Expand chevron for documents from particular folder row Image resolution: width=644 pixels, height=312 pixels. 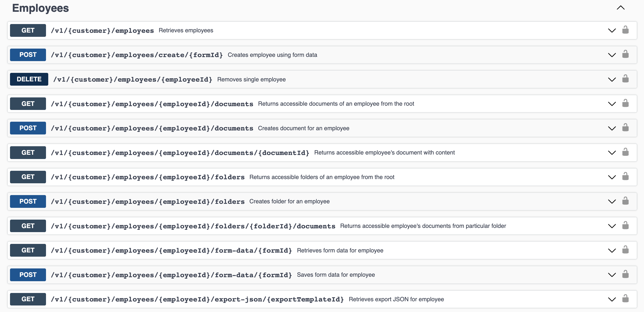point(612,226)
